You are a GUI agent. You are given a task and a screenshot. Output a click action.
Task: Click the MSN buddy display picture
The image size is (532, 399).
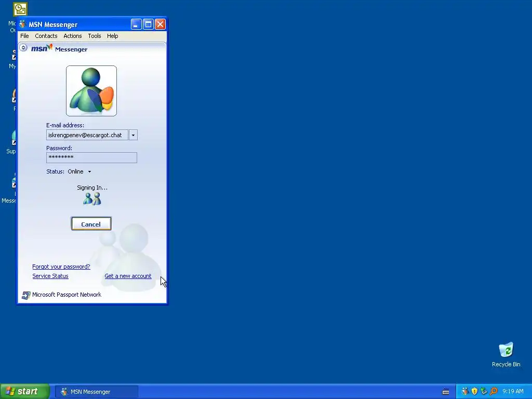click(91, 91)
